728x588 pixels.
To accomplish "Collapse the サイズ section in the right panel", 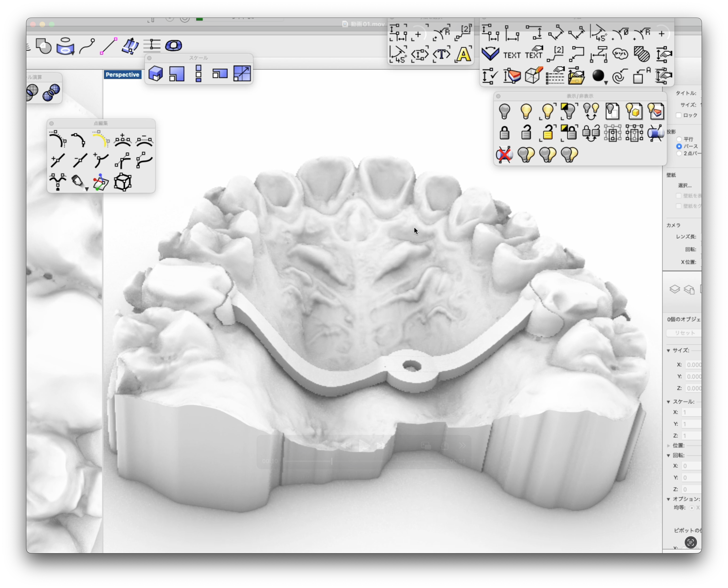I will 669,351.
